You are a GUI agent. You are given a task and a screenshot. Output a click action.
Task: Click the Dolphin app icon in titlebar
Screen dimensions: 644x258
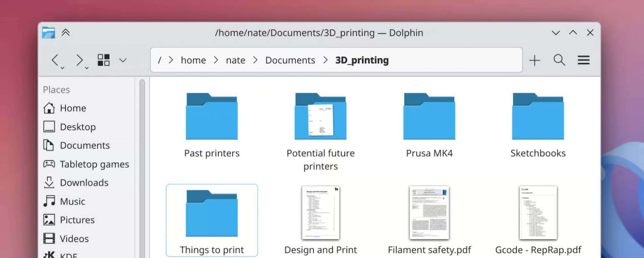[48, 33]
